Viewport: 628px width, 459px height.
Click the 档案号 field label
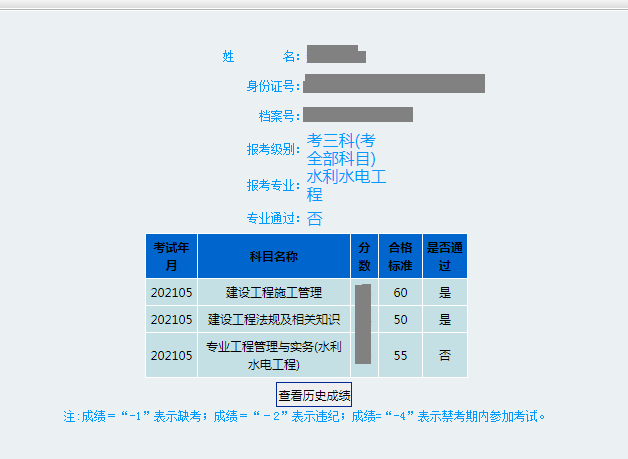tap(278, 116)
